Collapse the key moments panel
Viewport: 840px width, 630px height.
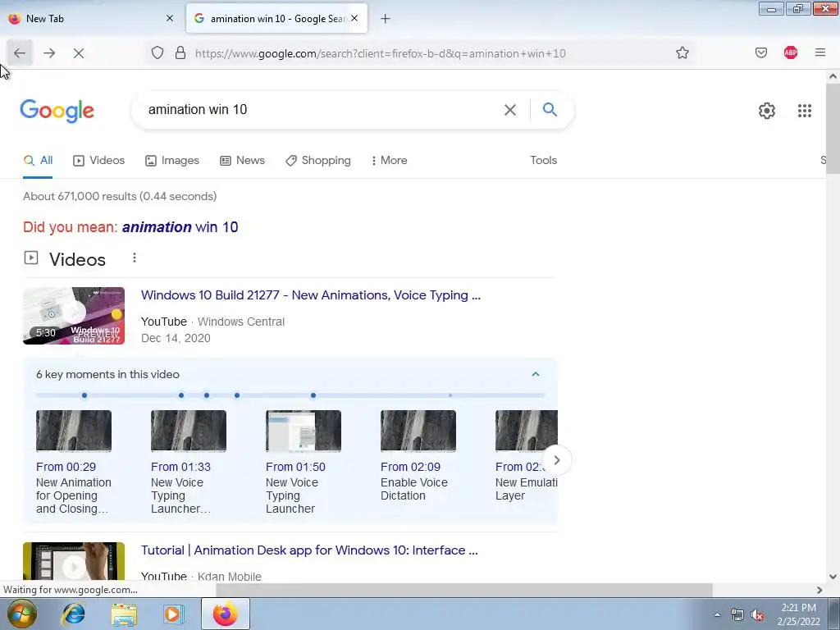[535, 374]
